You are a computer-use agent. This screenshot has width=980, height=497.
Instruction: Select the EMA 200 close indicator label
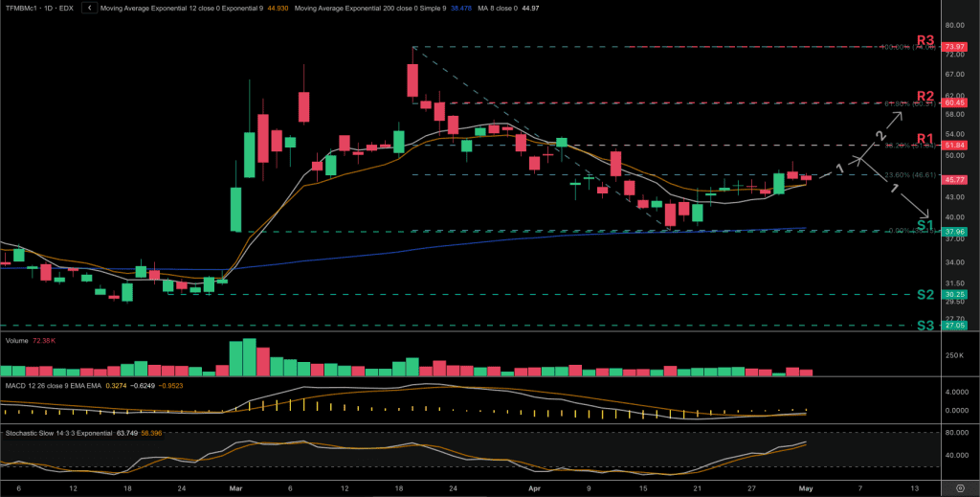pos(370,8)
